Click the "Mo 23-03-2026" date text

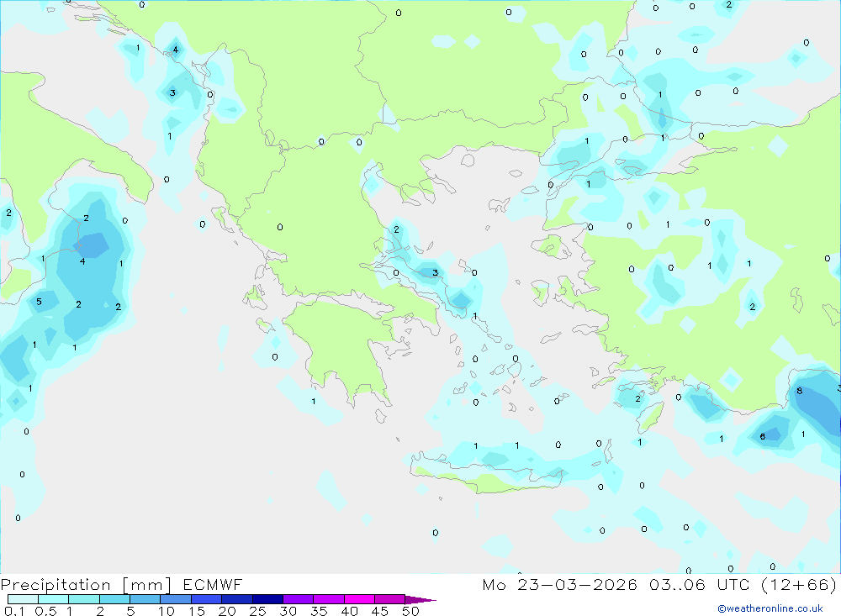(559, 585)
